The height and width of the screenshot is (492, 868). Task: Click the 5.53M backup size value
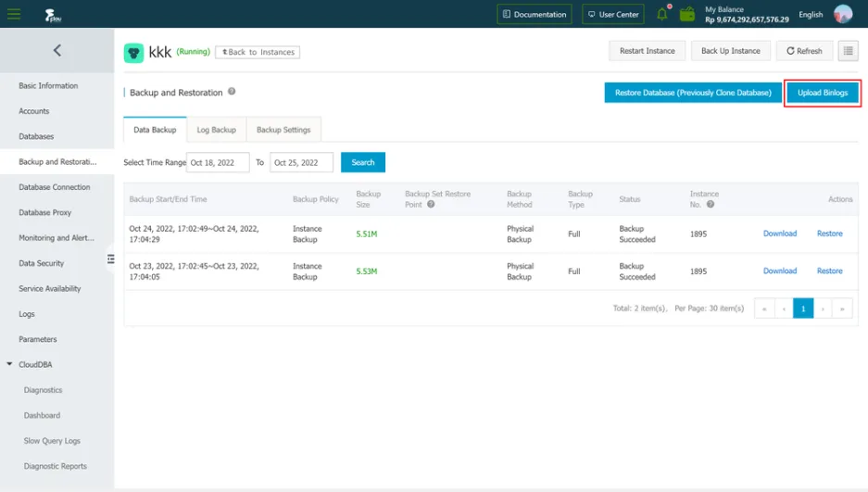[x=367, y=271]
